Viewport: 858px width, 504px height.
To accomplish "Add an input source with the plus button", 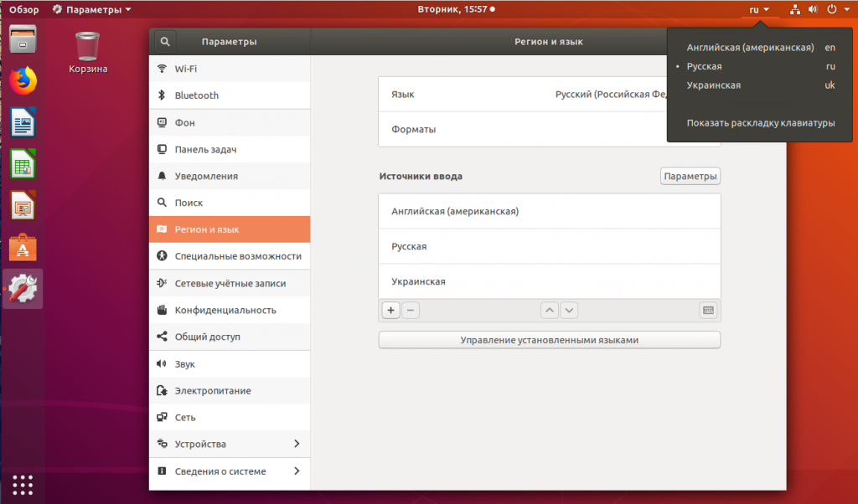I will [390, 310].
